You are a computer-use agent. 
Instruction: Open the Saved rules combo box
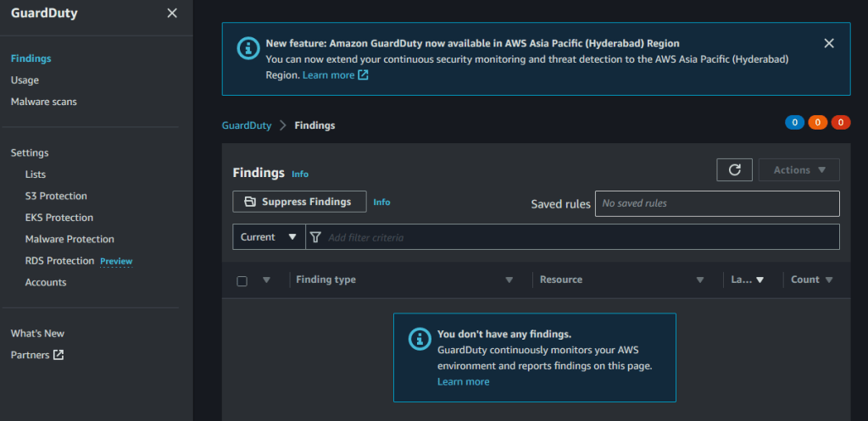click(716, 203)
